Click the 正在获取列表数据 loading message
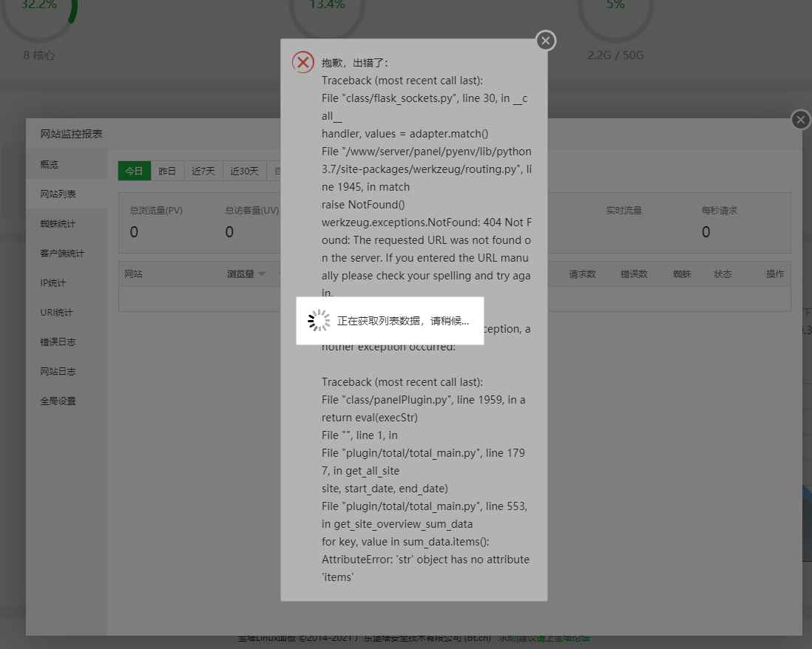Screen dimensions: 812x649 coord(403,321)
